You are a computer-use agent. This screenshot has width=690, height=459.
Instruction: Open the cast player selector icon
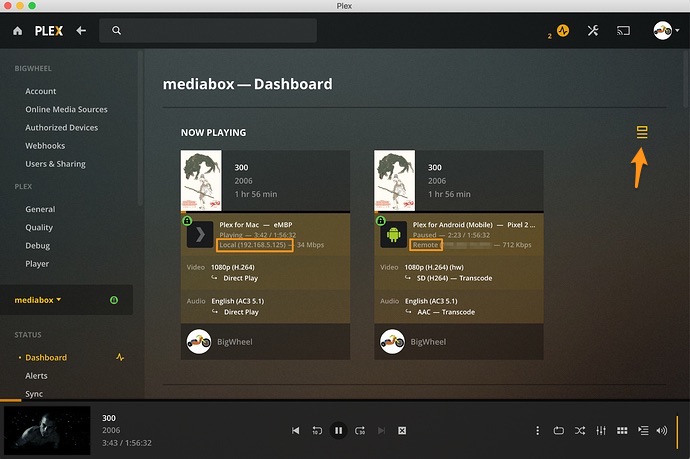623,31
